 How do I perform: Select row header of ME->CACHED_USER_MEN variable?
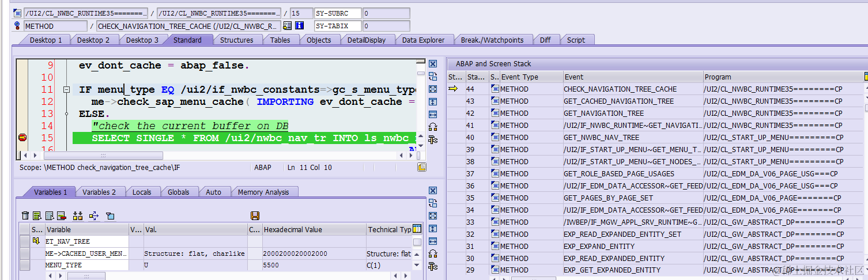(x=25, y=253)
